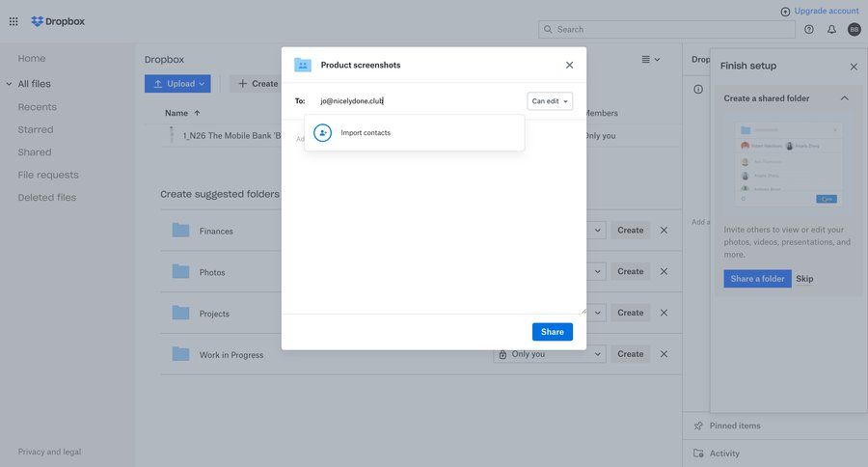868x467 pixels.
Task: Choose Import contacts suggestion
Action: (x=414, y=133)
